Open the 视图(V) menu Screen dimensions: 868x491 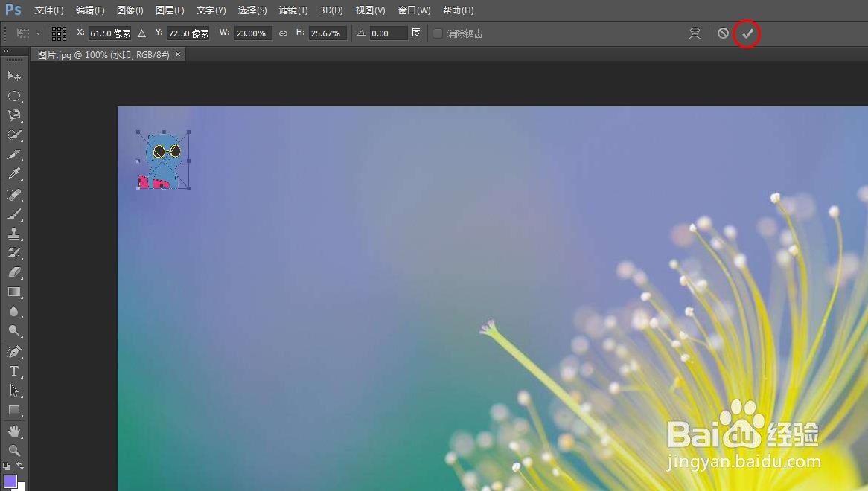(370, 10)
